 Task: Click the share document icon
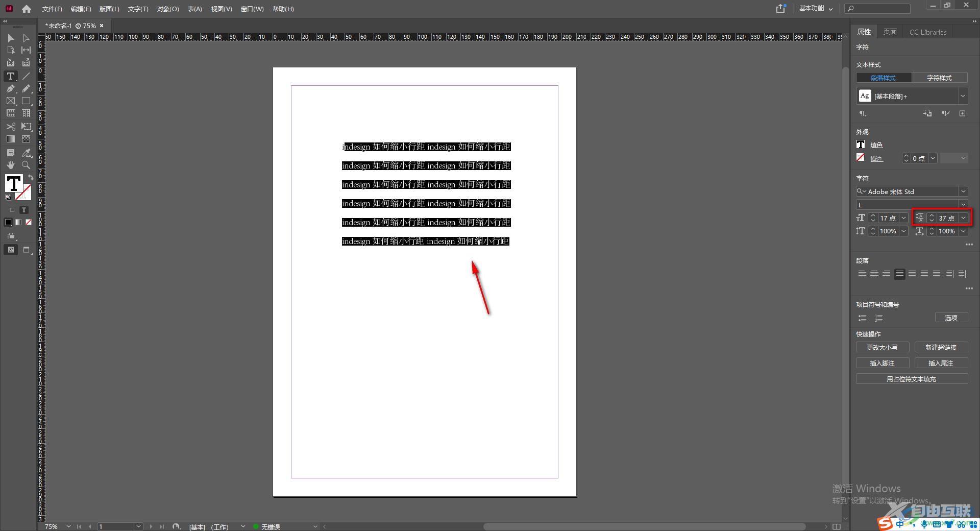point(780,9)
